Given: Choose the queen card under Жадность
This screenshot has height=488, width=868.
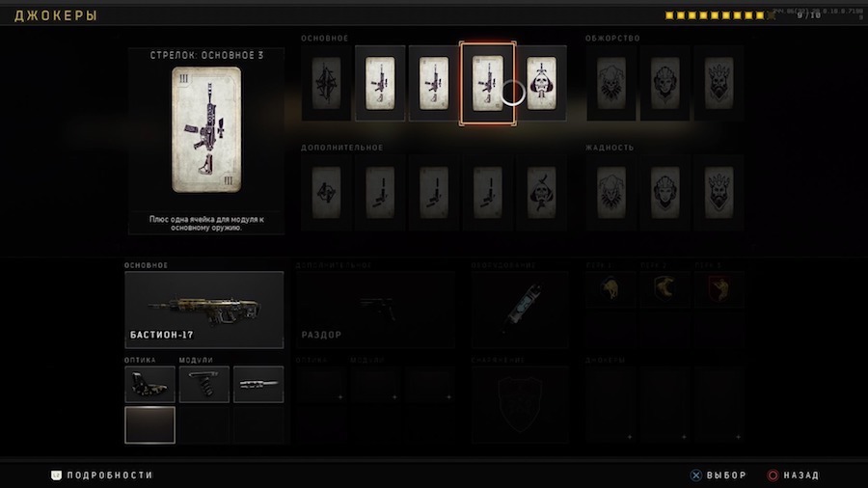Looking at the screenshot, I should click(665, 192).
